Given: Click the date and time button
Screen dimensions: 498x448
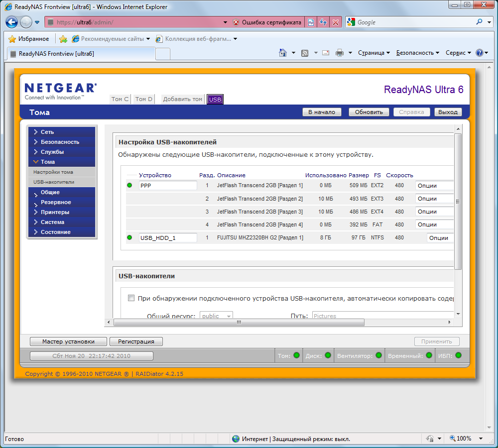Looking at the screenshot, I should [x=92, y=356].
